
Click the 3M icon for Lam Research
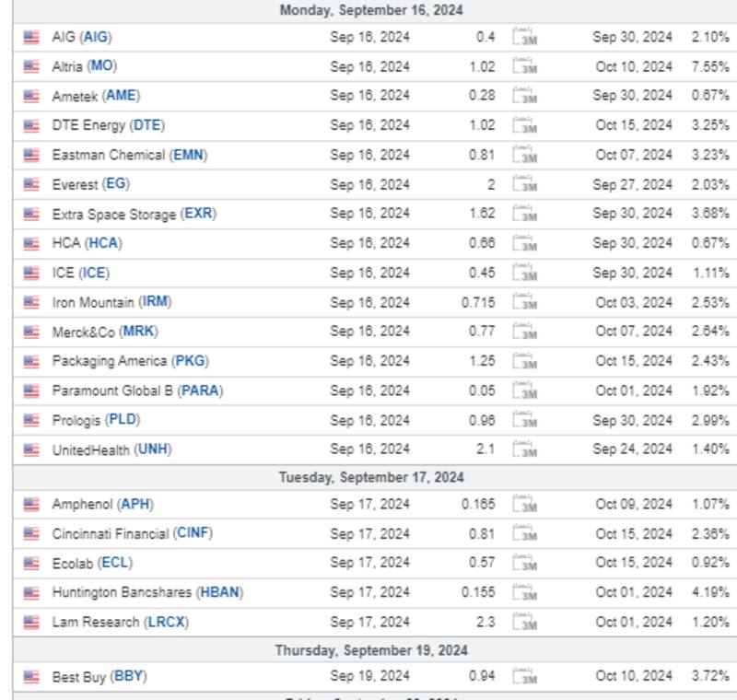click(x=525, y=623)
